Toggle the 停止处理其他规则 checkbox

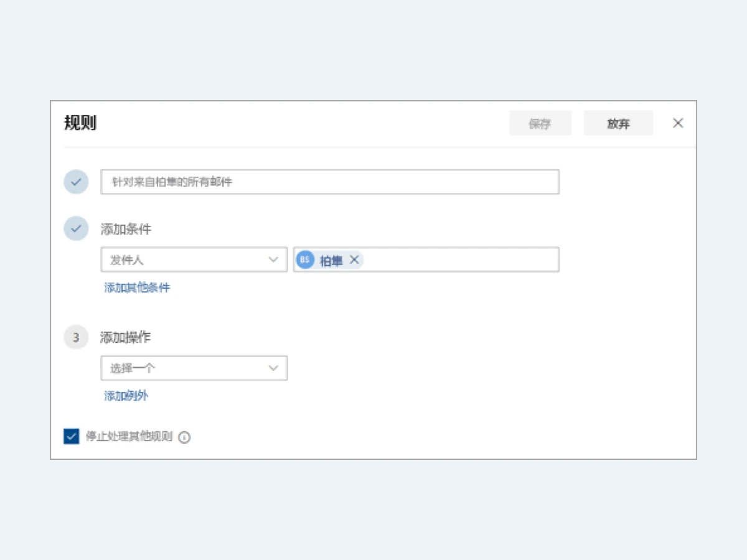pos(72,436)
